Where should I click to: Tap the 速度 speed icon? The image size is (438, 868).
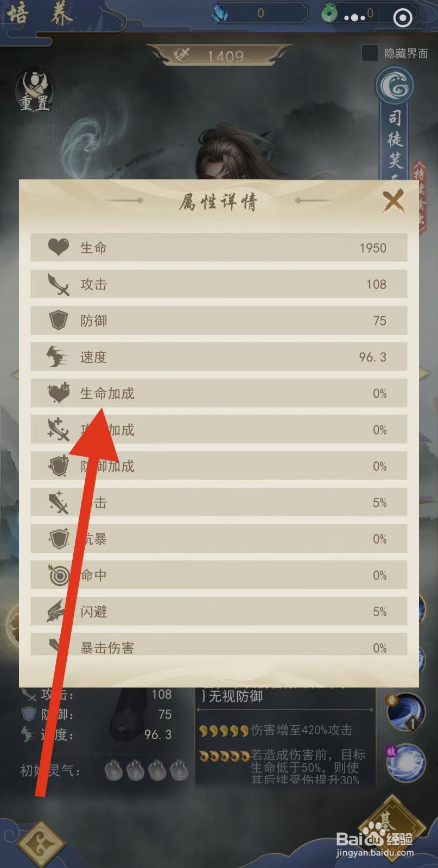point(58,357)
